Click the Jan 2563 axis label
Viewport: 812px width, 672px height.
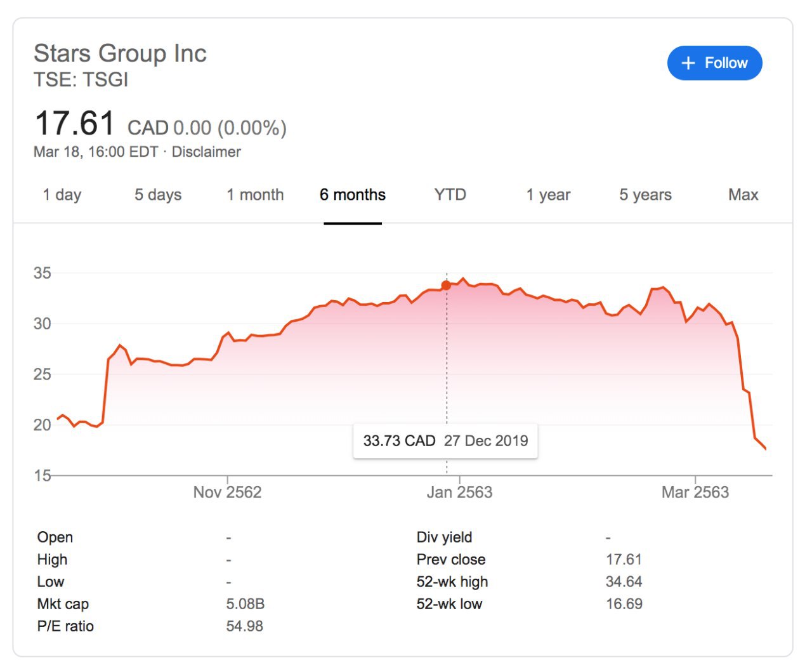pyautogui.click(x=459, y=492)
